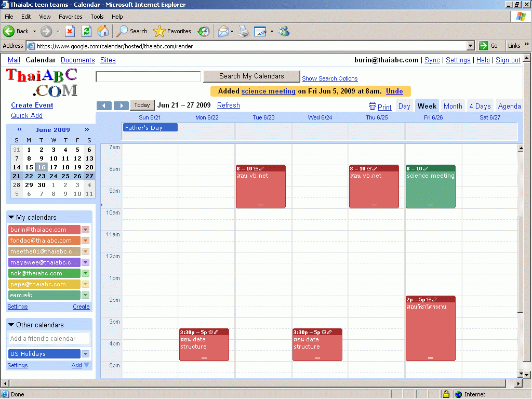The height and width of the screenshot is (399, 532).
Task: Click the Create Event link
Action: coord(32,105)
